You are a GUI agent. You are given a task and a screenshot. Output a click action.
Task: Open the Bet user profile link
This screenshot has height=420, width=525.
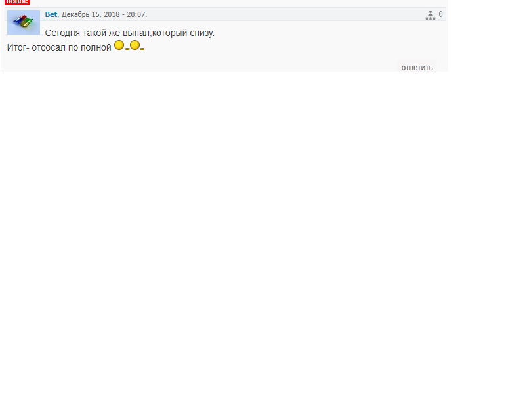coord(51,14)
